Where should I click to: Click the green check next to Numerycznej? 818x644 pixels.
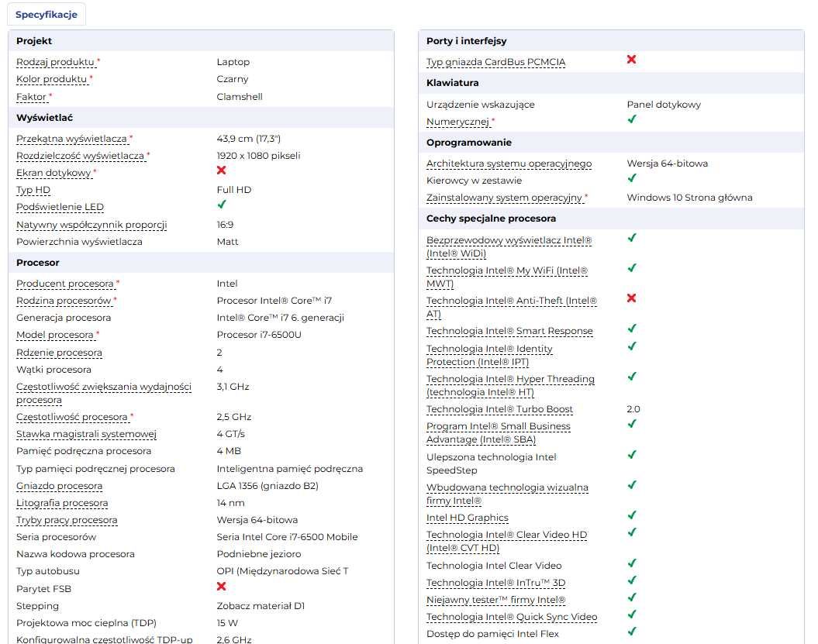[632, 119]
